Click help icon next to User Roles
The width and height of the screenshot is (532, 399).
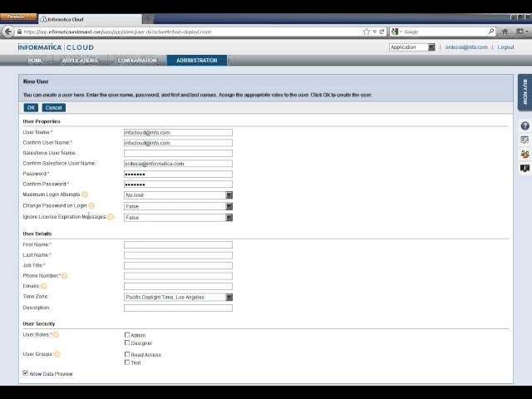pos(56,335)
